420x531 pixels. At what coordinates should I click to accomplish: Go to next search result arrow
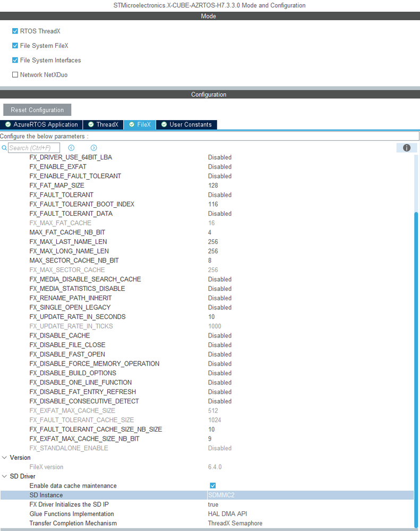(93, 148)
